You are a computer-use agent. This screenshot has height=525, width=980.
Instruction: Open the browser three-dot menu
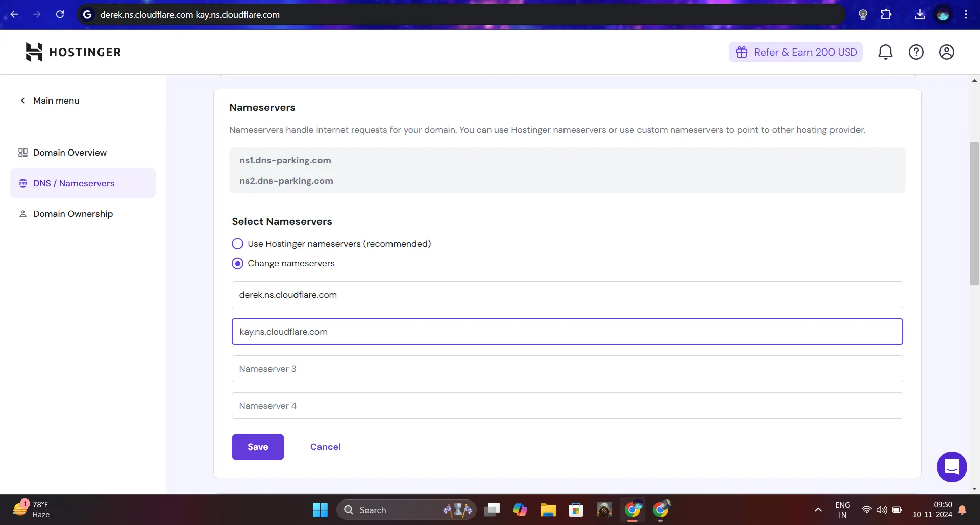(966, 14)
